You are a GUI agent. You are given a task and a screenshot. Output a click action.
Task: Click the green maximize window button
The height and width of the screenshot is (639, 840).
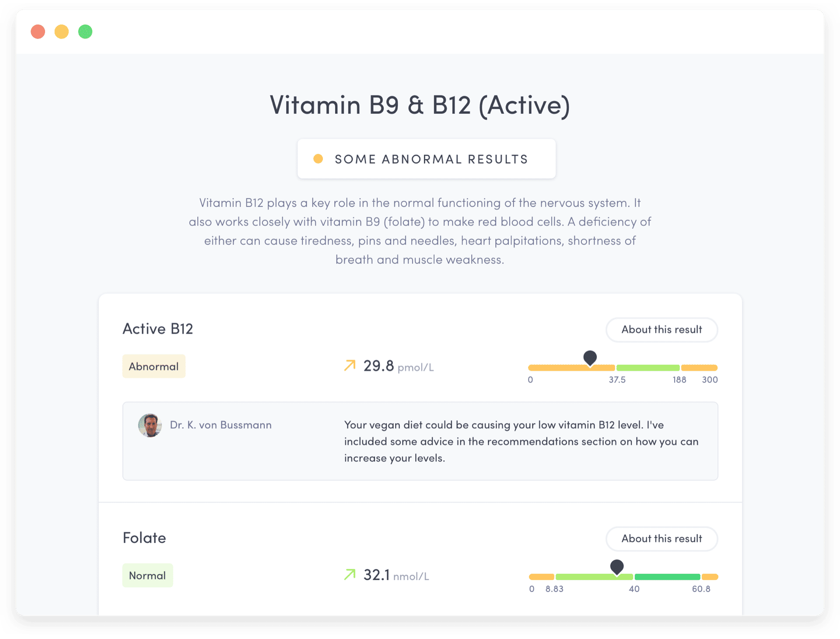85,31
